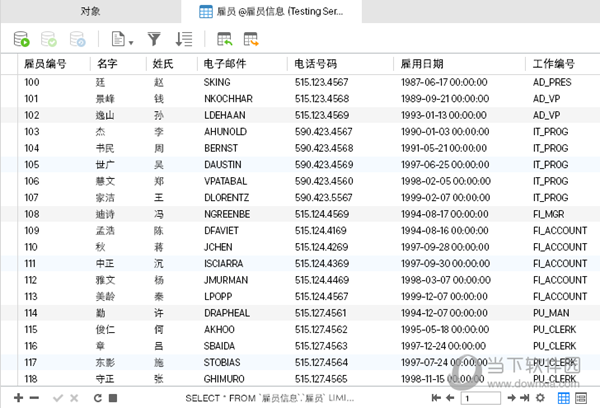Click the 姓氏 column header
The height and width of the screenshot is (408, 600).
point(172,64)
